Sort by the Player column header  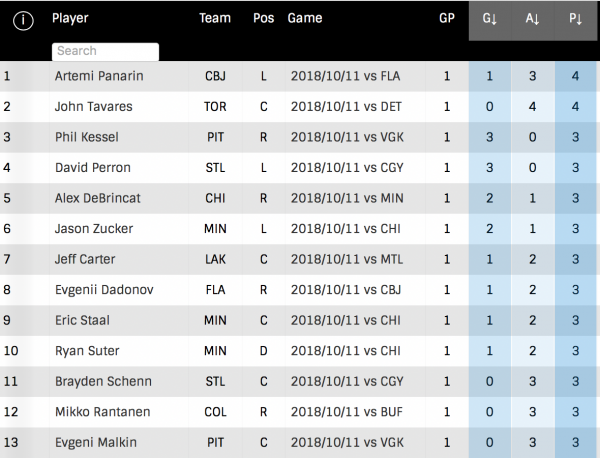tap(70, 18)
